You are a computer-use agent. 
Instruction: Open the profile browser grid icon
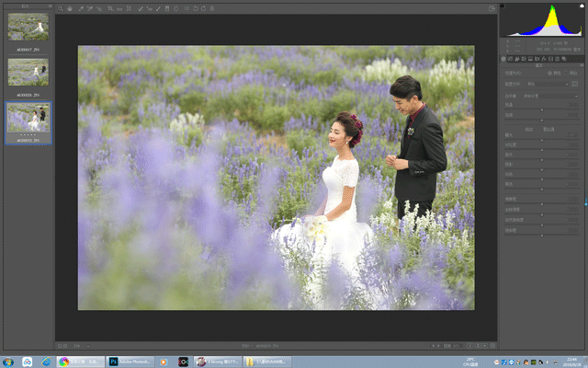tap(574, 84)
